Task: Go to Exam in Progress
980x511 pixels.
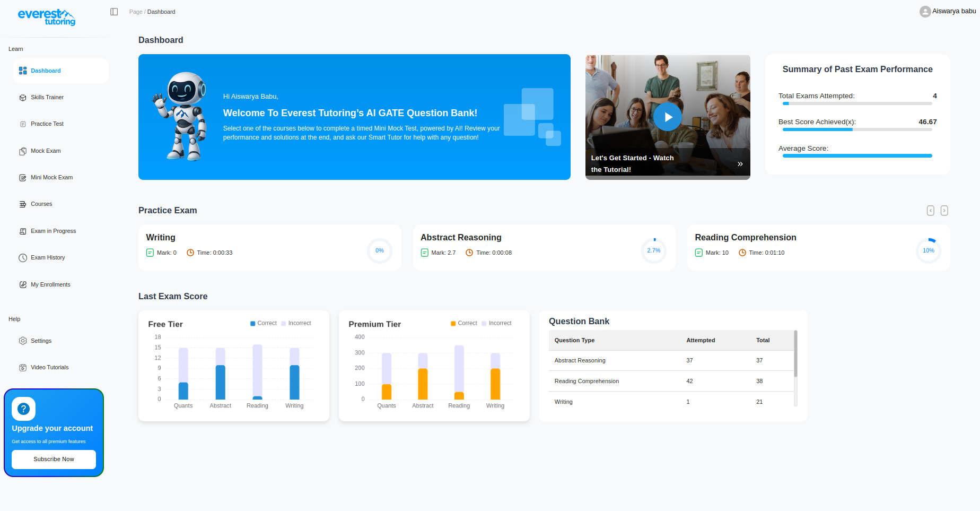Action: coord(53,231)
